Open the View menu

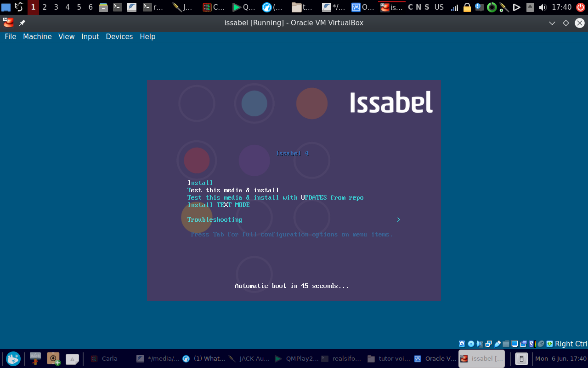click(66, 36)
